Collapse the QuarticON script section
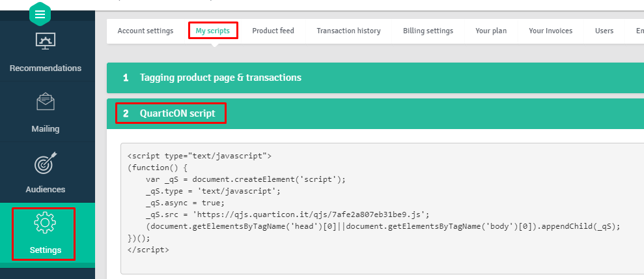The height and width of the screenshot is (279, 644). [x=375, y=113]
